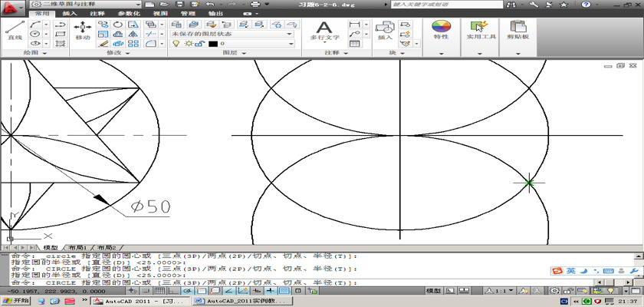Switch to the Parametric (参数化) ribbon tab
Screen dimensions: 644x307
point(128,14)
